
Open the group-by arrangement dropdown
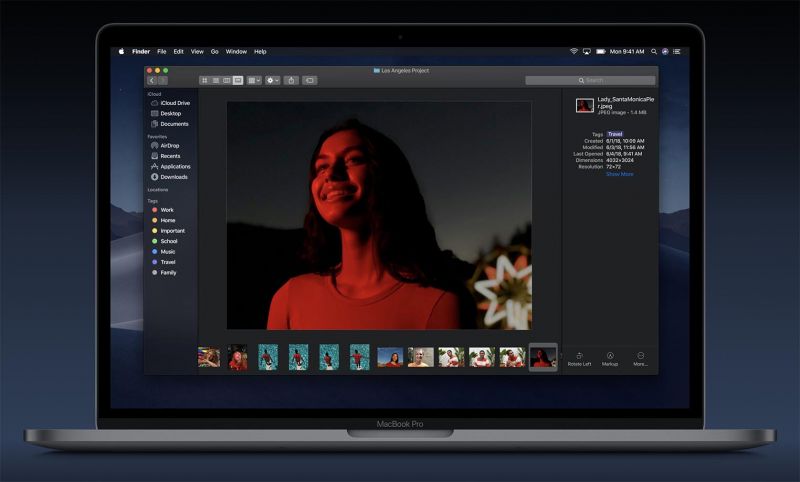[x=254, y=81]
